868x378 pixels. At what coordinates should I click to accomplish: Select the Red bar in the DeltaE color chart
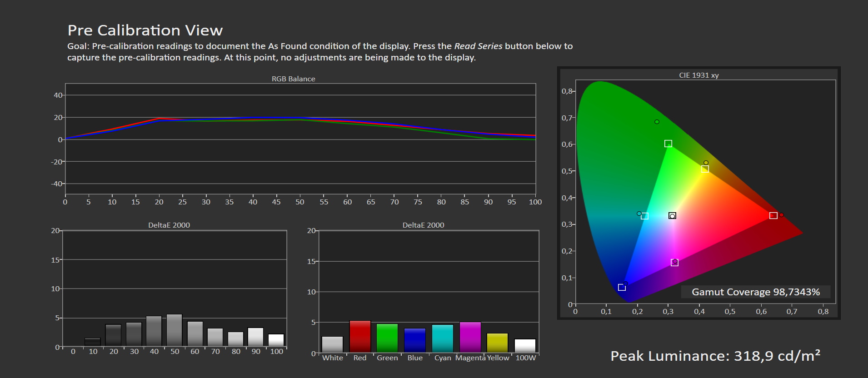click(360, 337)
